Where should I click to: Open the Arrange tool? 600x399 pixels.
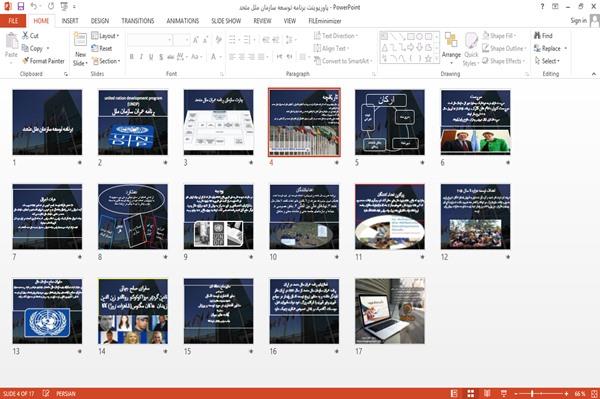coord(451,47)
